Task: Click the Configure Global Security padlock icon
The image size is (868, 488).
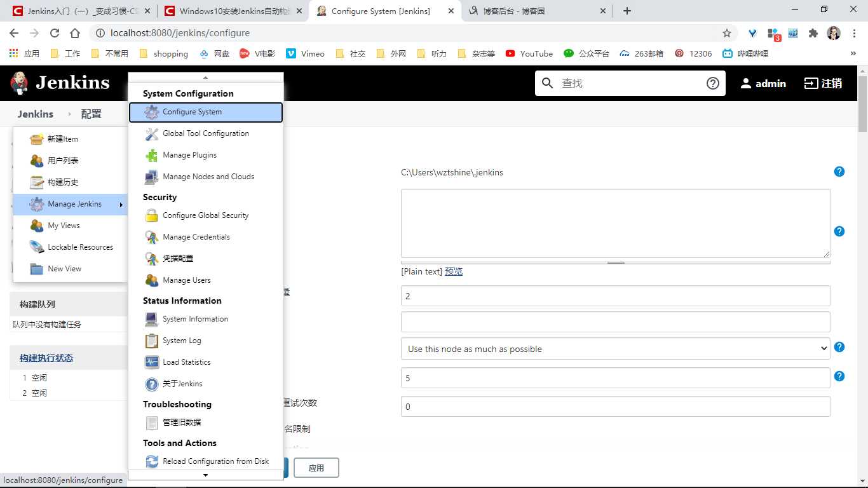Action: click(x=152, y=216)
